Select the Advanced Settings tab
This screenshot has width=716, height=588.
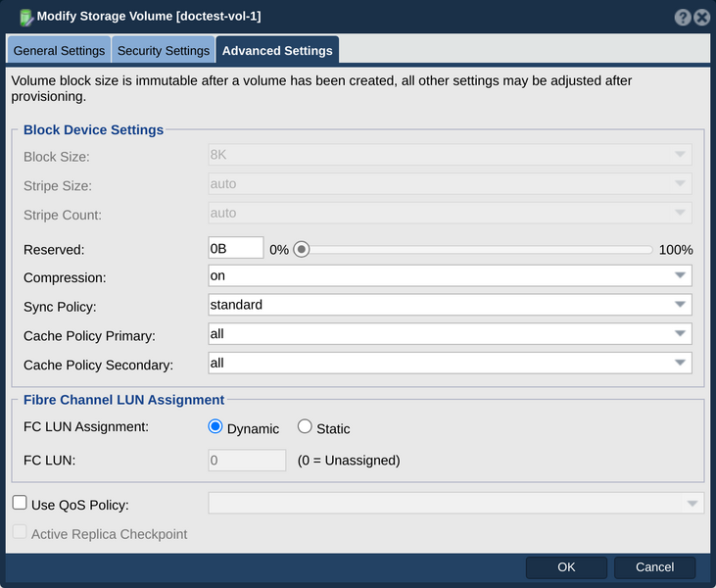pyautogui.click(x=277, y=50)
